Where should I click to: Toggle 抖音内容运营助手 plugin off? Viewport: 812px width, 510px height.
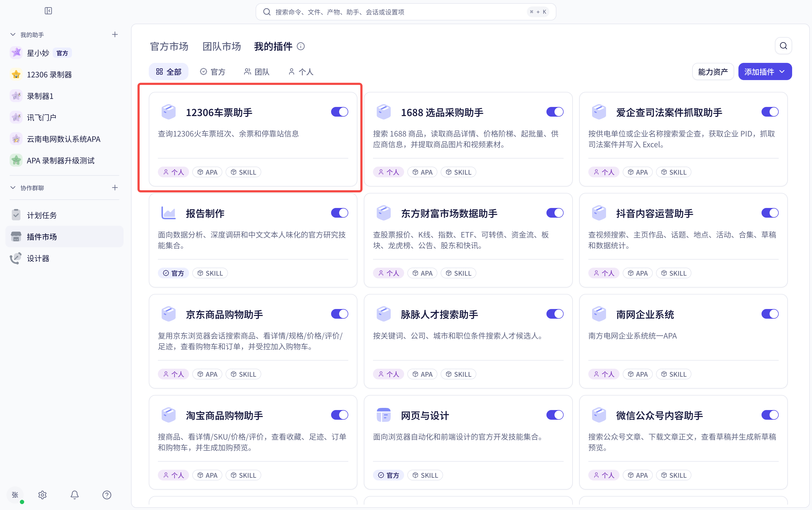point(770,213)
